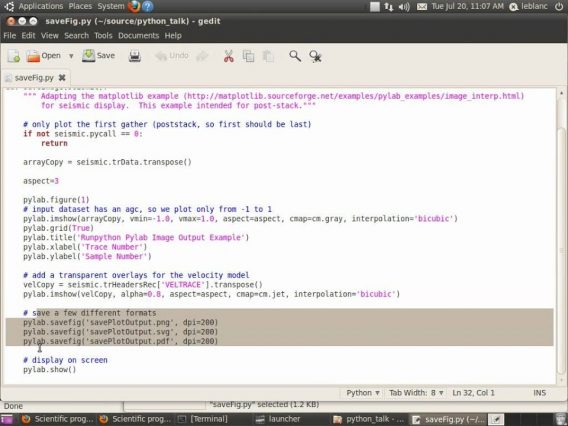
Task: Click the matplotlib sourceforge URL in docstring
Action: coord(354,96)
